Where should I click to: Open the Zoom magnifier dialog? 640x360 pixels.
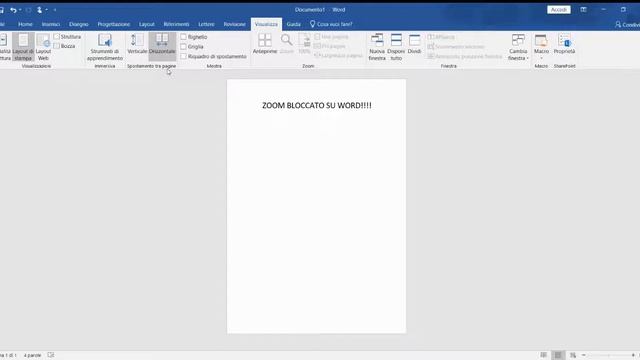[287, 44]
